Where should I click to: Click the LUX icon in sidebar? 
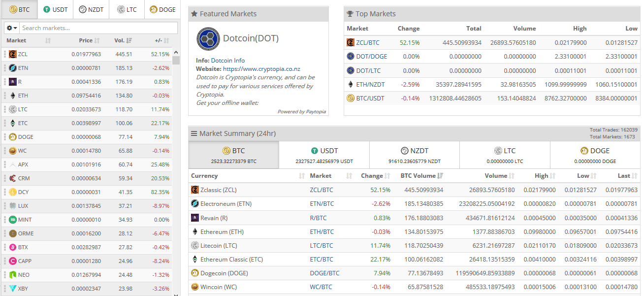(13, 206)
